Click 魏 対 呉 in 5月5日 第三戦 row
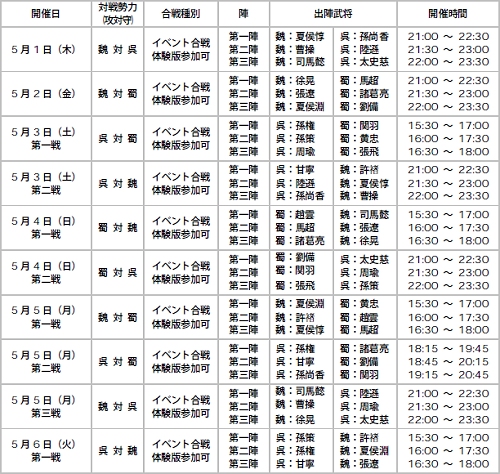This screenshot has height=474, width=500. click(118, 407)
